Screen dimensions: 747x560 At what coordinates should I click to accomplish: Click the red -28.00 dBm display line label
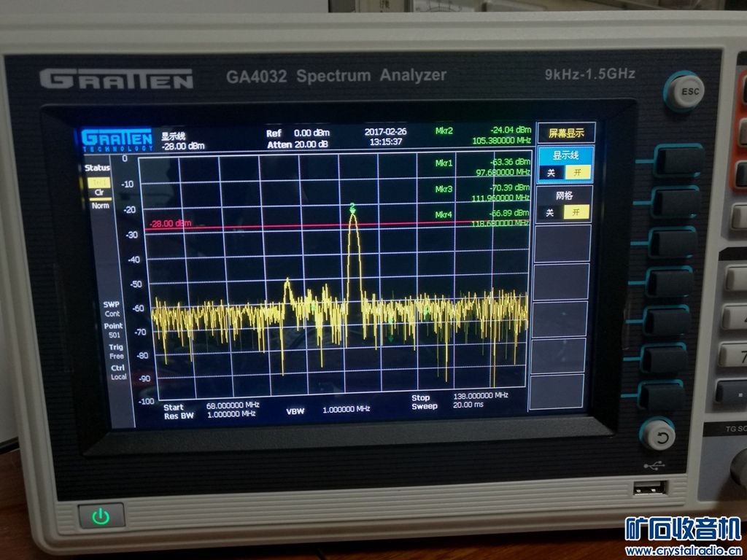[x=171, y=223]
